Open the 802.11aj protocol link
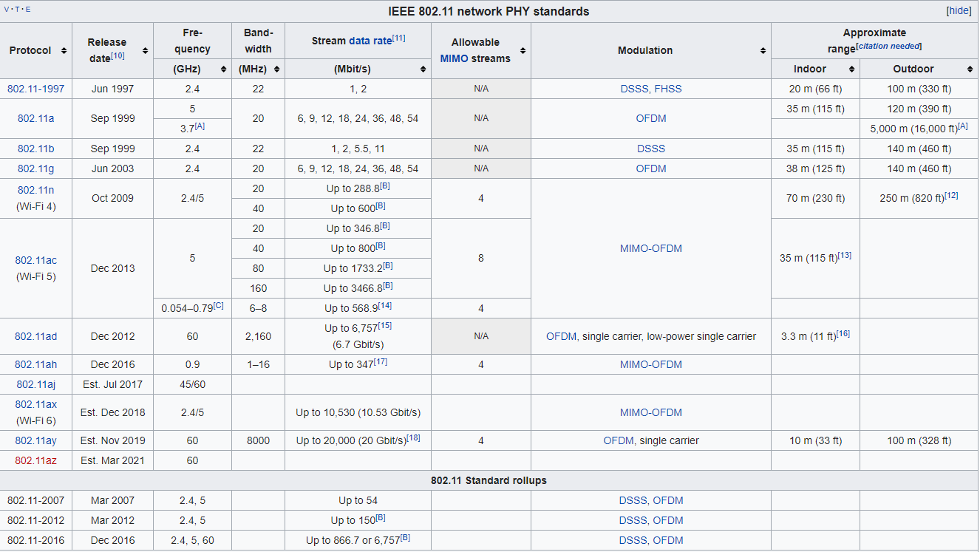 pyautogui.click(x=35, y=384)
